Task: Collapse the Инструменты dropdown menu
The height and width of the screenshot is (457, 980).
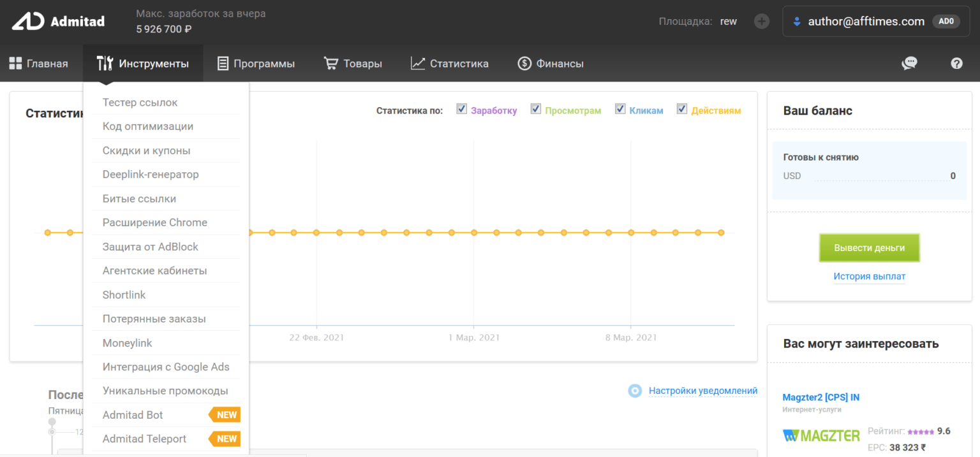Action: tap(143, 63)
